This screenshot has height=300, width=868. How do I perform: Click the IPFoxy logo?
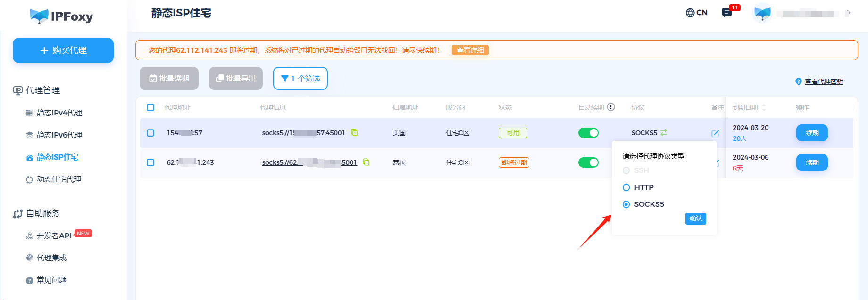pos(61,16)
